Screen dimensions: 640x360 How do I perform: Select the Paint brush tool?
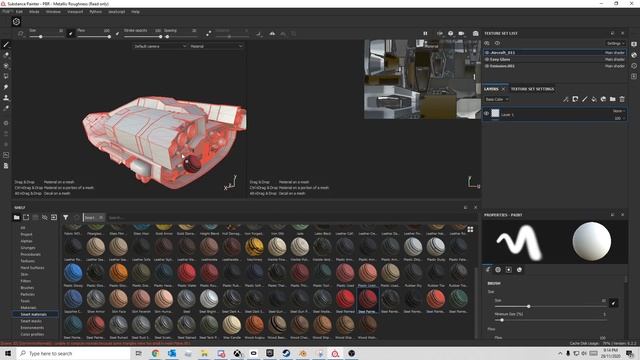click(x=6, y=44)
